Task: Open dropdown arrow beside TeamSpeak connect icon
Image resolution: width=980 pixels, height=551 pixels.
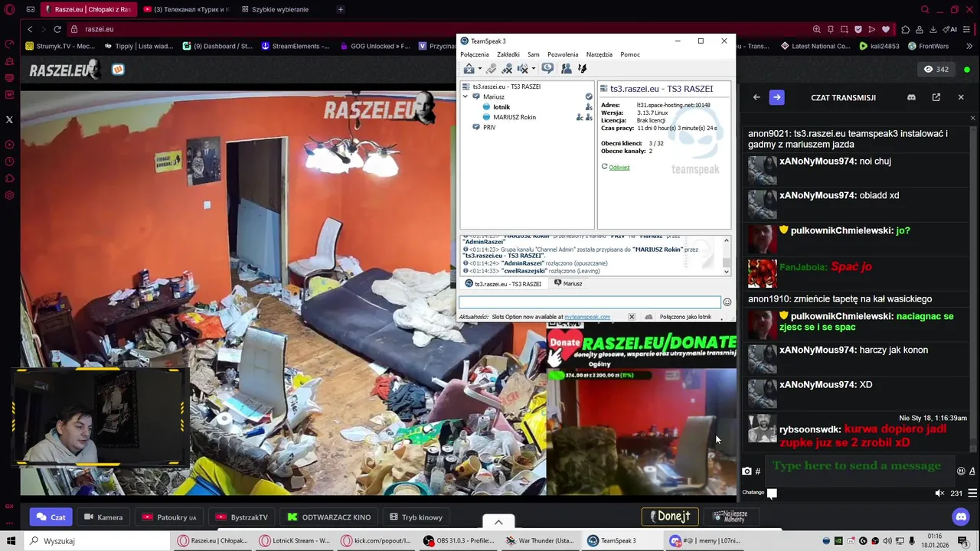Action: (x=480, y=69)
